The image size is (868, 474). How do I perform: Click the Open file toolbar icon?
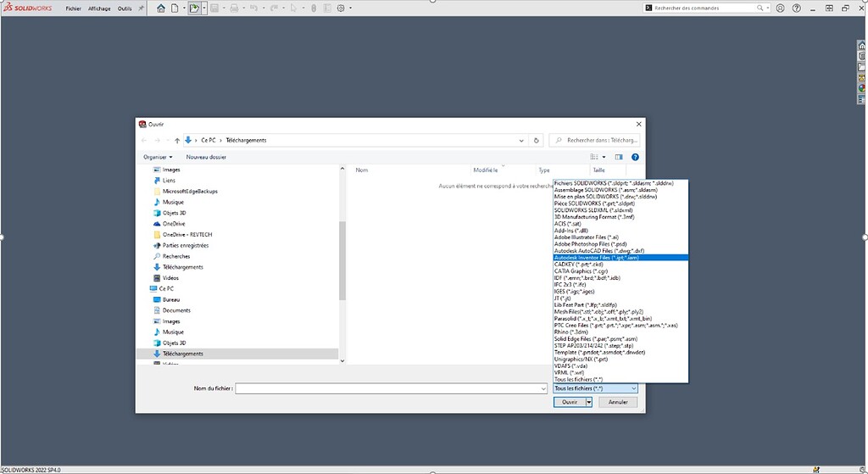(194, 8)
